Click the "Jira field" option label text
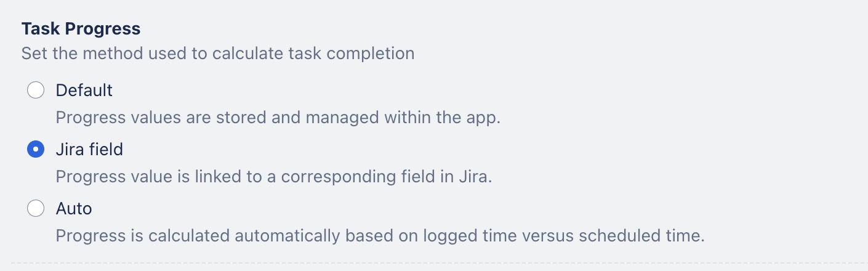 coord(89,150)
